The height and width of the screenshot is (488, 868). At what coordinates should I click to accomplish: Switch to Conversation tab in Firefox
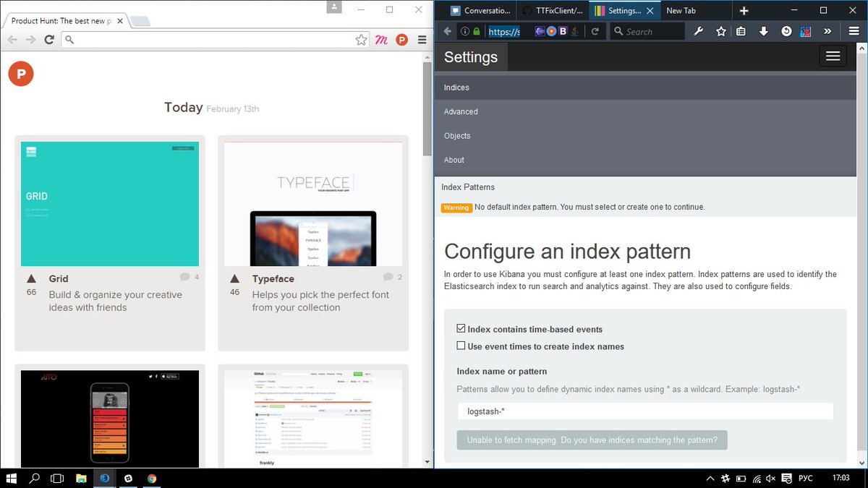pos(479,10)
